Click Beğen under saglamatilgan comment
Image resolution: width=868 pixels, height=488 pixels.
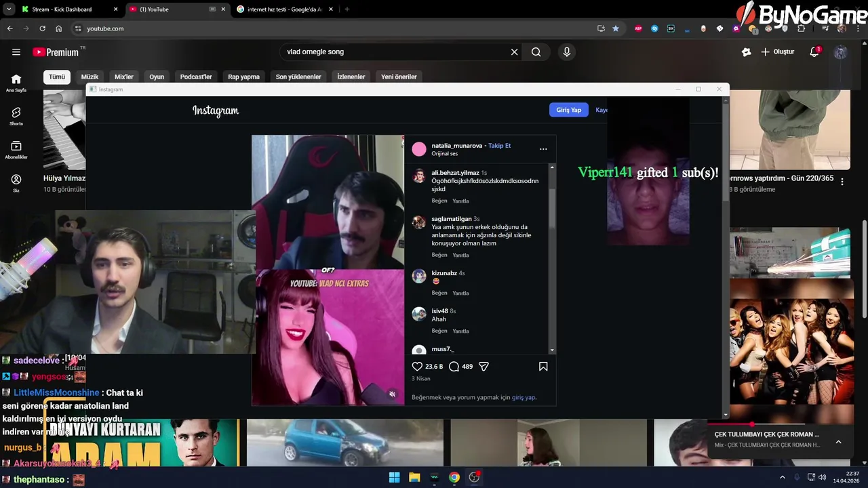439,256
